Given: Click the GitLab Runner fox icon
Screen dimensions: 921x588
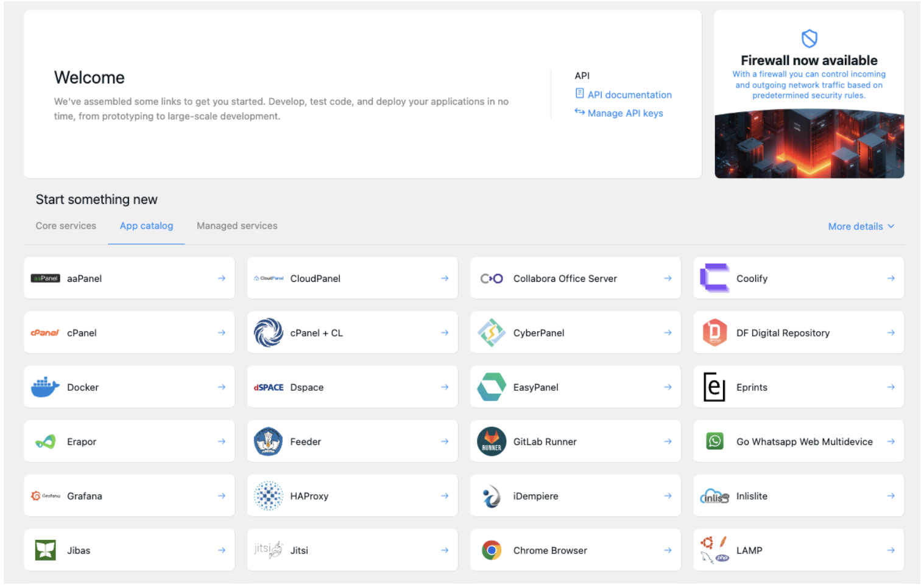Looking at the screenshot, I should [x=492, y=441].
